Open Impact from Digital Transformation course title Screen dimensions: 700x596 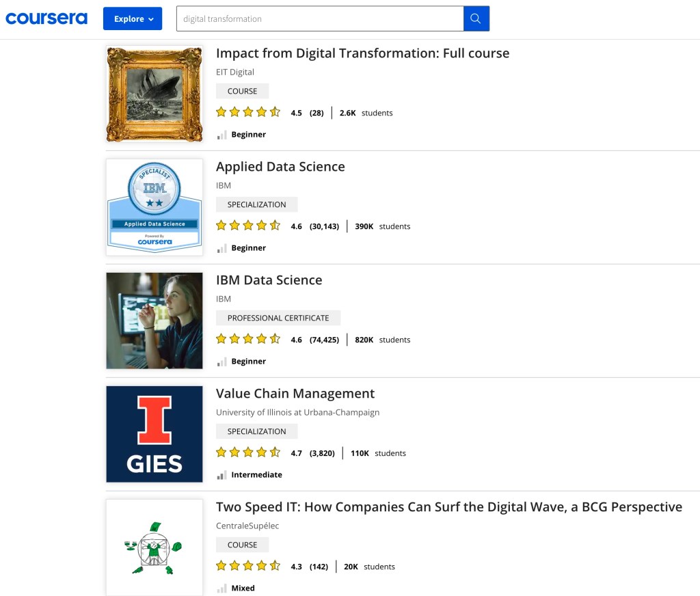coord(362,53)
